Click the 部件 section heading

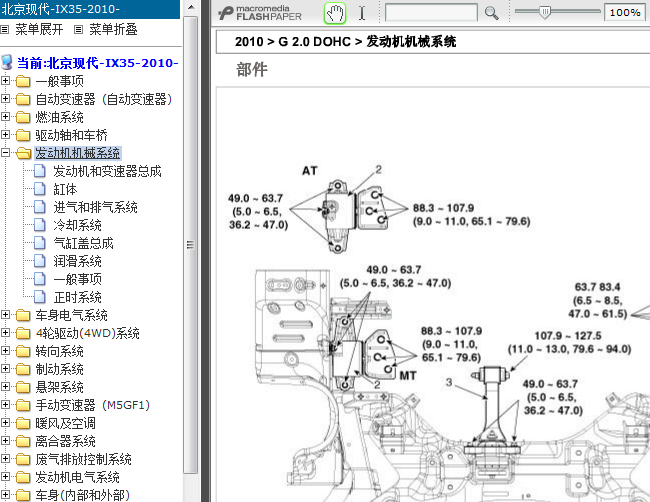click(x=252, y=69)
